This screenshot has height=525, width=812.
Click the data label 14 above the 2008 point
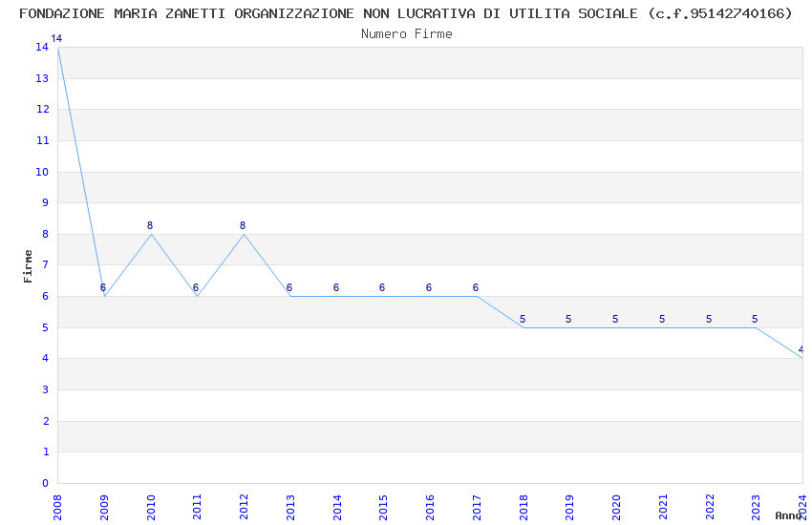point(56,38)
